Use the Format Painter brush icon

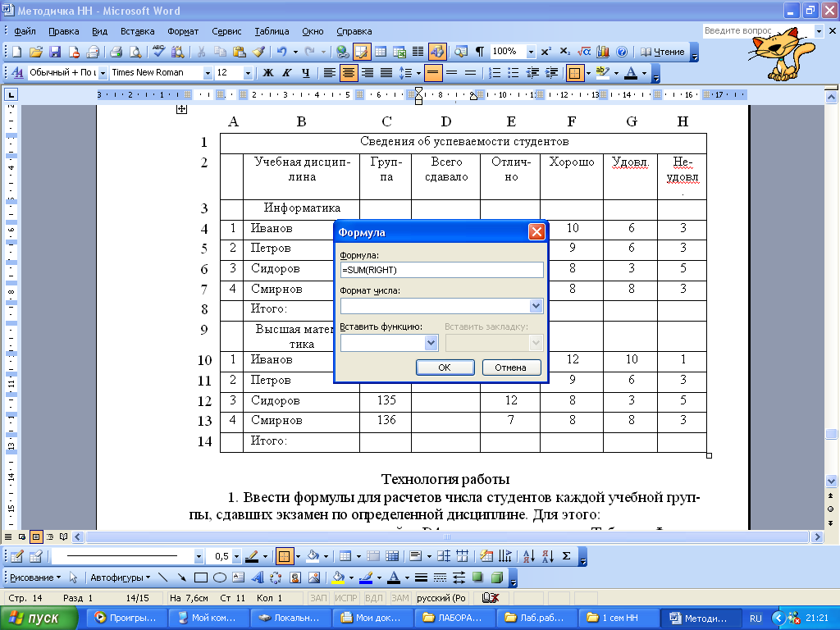[x=258, y=52]
